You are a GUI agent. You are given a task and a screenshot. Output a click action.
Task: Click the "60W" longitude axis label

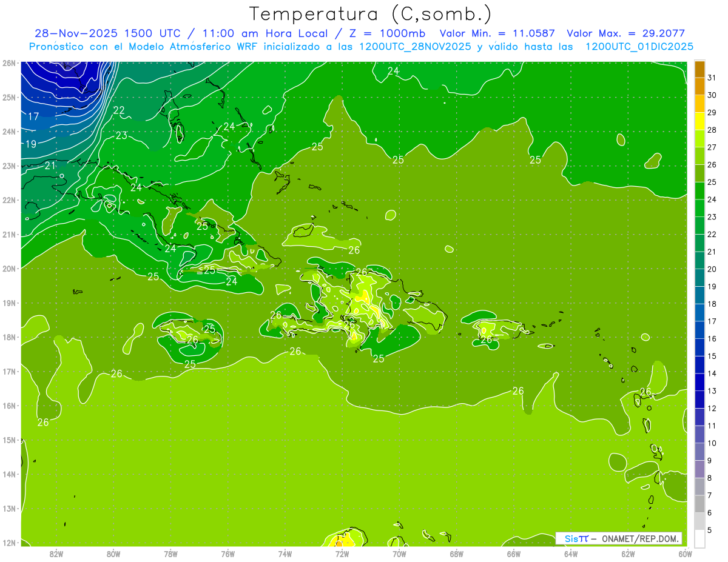click(x=685, y=554)
